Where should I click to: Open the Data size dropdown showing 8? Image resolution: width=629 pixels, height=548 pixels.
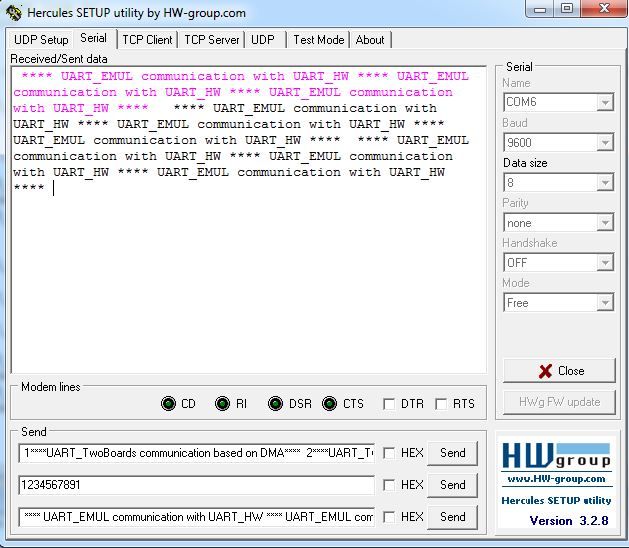point(605,183)
